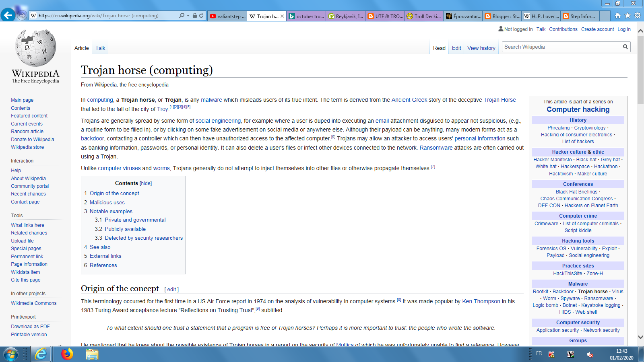Viewport: 644px width, 362px height.
Task: Hide the Contents box via [hide]
Action: coord(146,183)
